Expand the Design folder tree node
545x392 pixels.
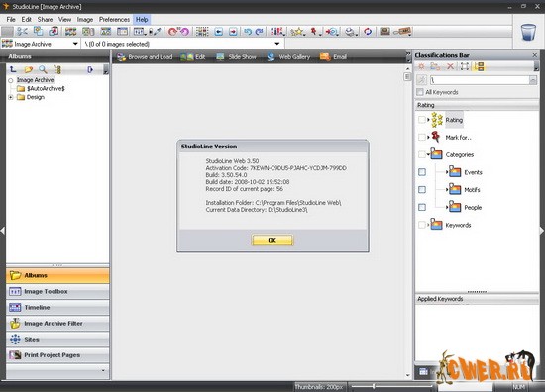point(11,97)
